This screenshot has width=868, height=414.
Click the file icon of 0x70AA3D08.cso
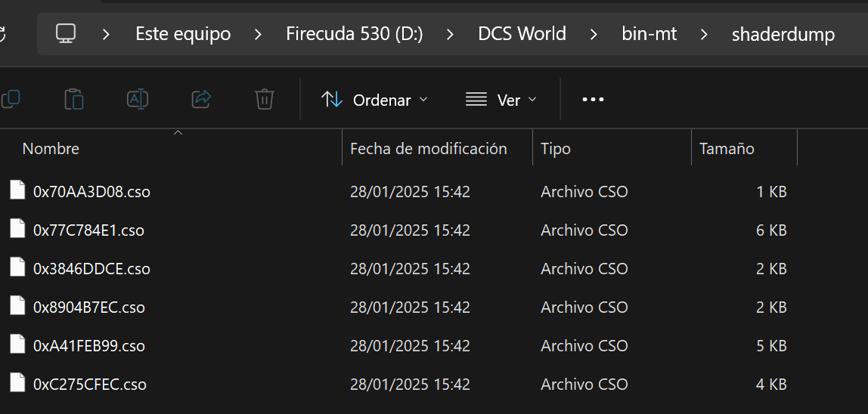coord(17,191)
